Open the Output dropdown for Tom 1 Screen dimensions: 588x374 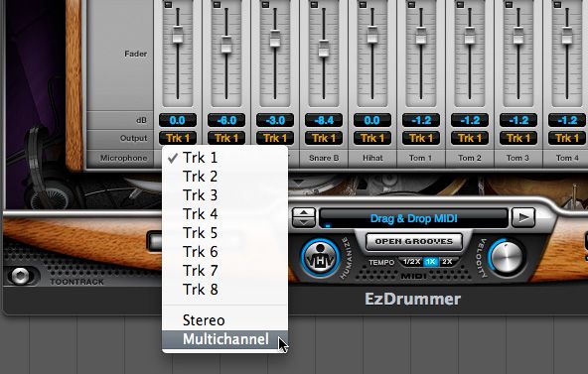(421, 138)
